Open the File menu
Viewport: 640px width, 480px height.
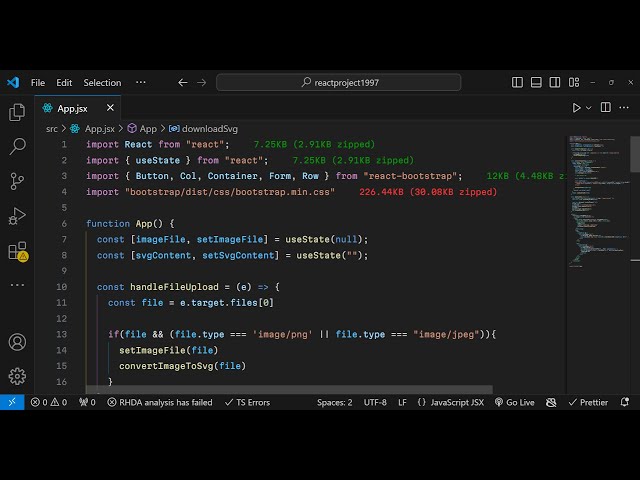[x=38, y=83]
